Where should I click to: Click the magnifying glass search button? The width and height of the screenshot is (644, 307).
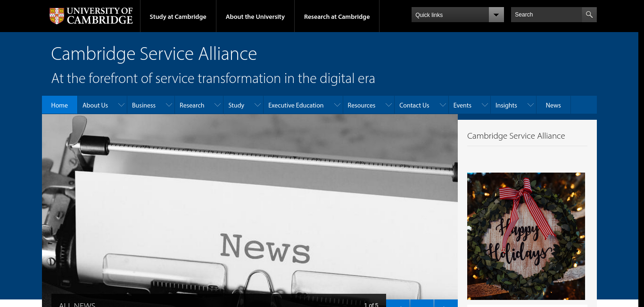[x=589, y=15]
